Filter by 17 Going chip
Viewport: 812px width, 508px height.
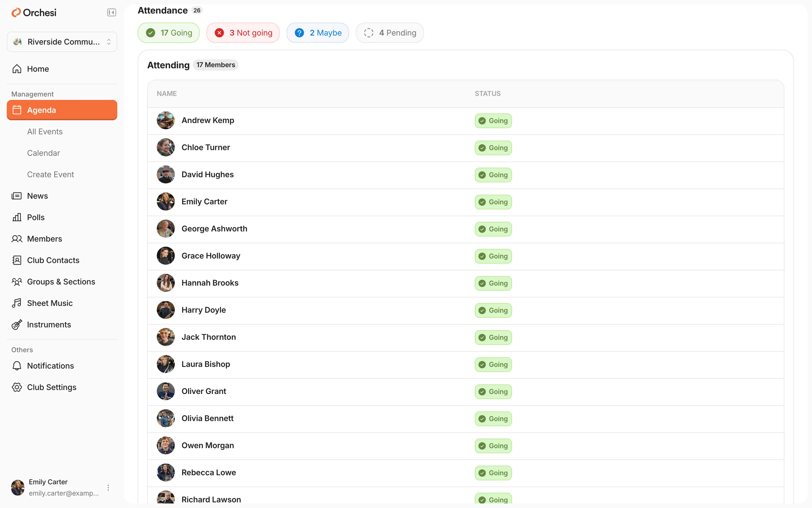[x=169, y=32]
